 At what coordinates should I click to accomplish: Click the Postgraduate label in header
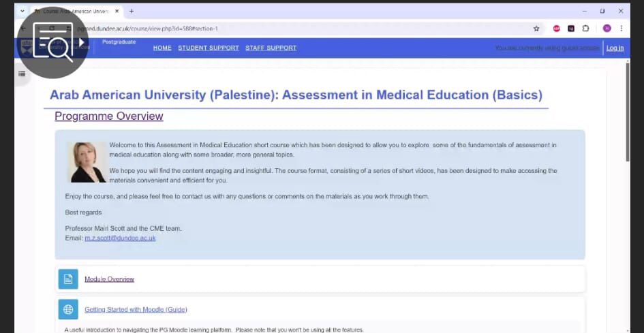pos(119,42)
